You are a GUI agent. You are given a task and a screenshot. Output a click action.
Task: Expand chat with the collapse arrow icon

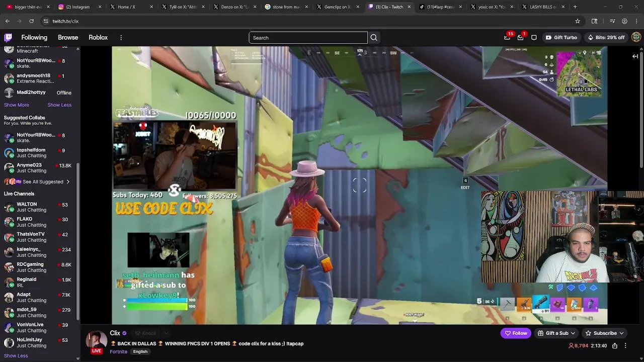[x=635, y=56]
